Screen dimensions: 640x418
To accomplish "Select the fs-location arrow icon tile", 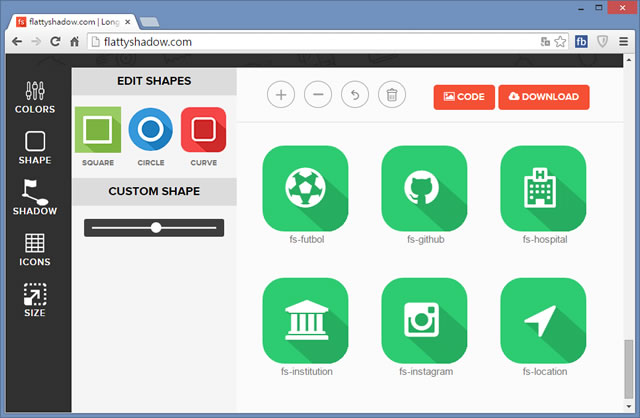I will point(543,321).
